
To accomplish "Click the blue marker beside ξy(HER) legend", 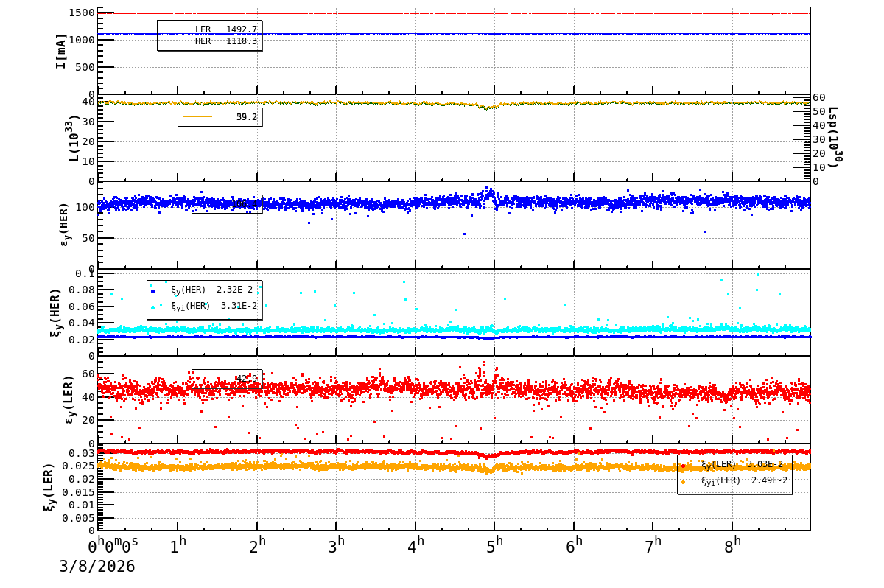I will pyautogui.click(x=152, y=290).
